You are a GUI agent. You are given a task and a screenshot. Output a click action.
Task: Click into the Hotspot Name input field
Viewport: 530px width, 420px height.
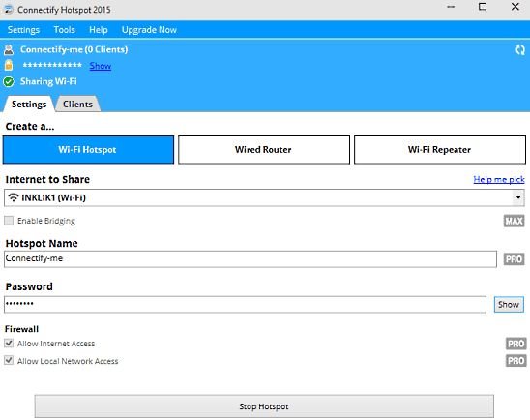(250, 259)
